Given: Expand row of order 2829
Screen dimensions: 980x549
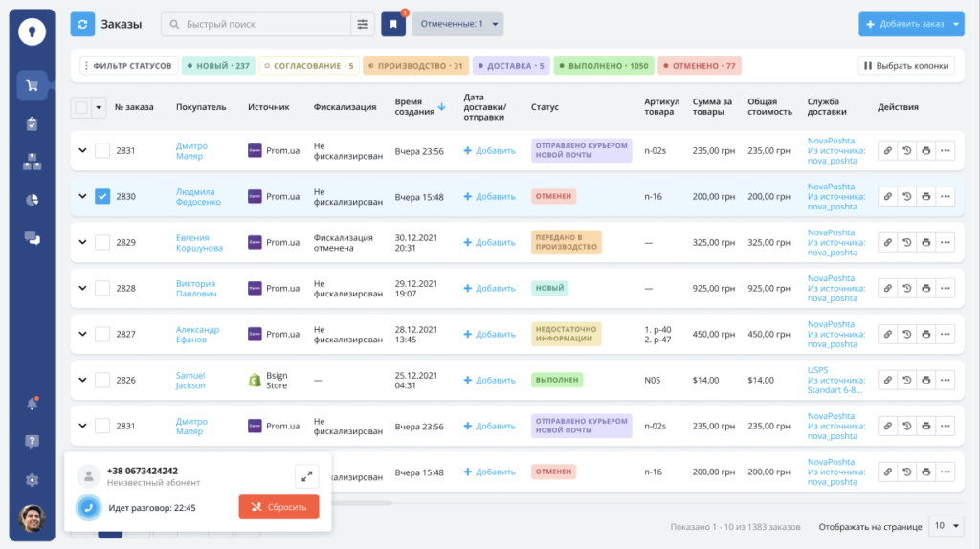Looking at the screenshot, I should point(82,242).
